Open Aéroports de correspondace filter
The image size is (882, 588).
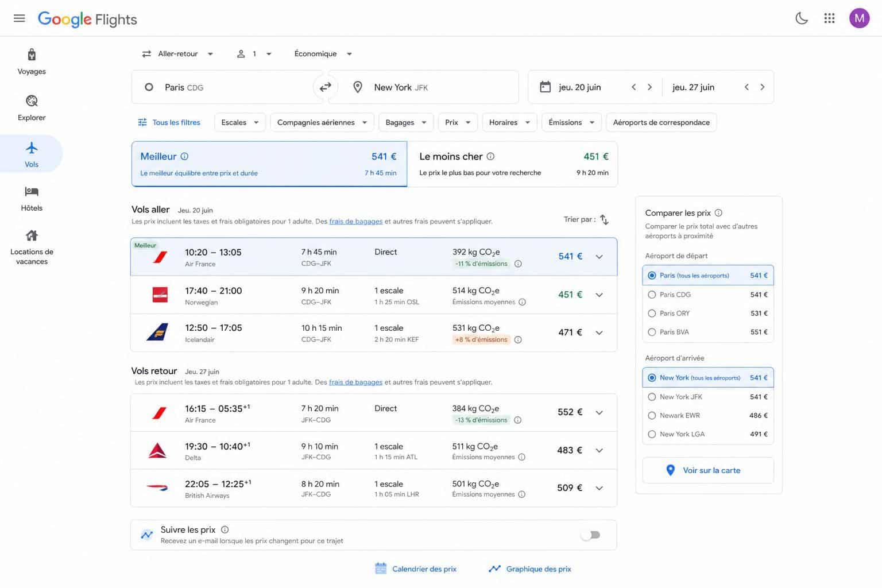point(661,122)
